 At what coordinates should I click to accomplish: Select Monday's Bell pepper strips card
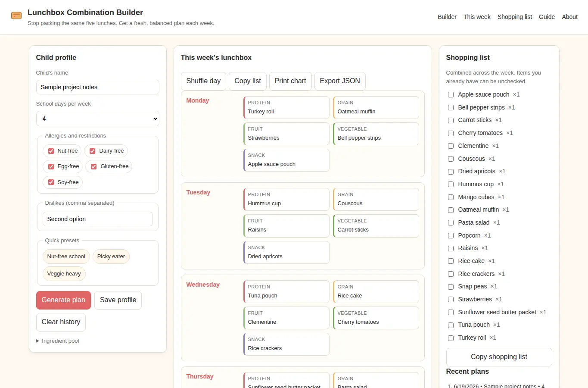coord(376,134)
